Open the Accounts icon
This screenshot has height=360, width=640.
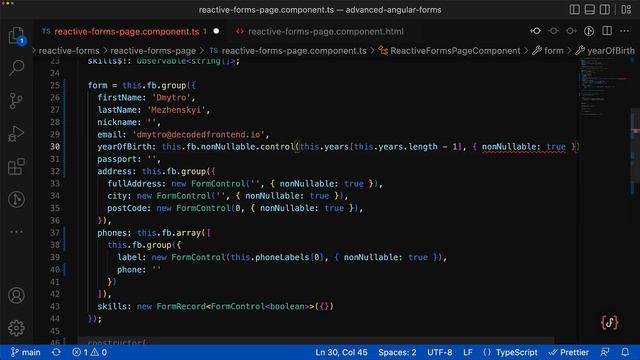pos(16,296)
